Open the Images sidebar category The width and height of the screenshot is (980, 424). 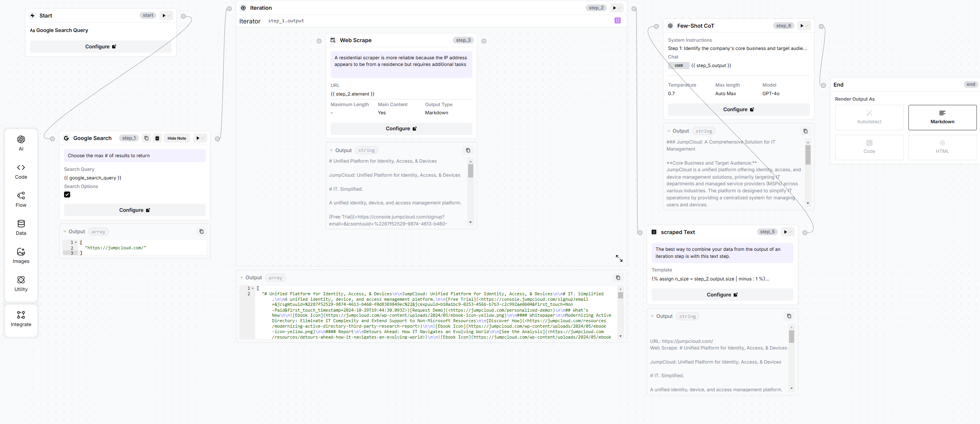[x=21, y=255]
